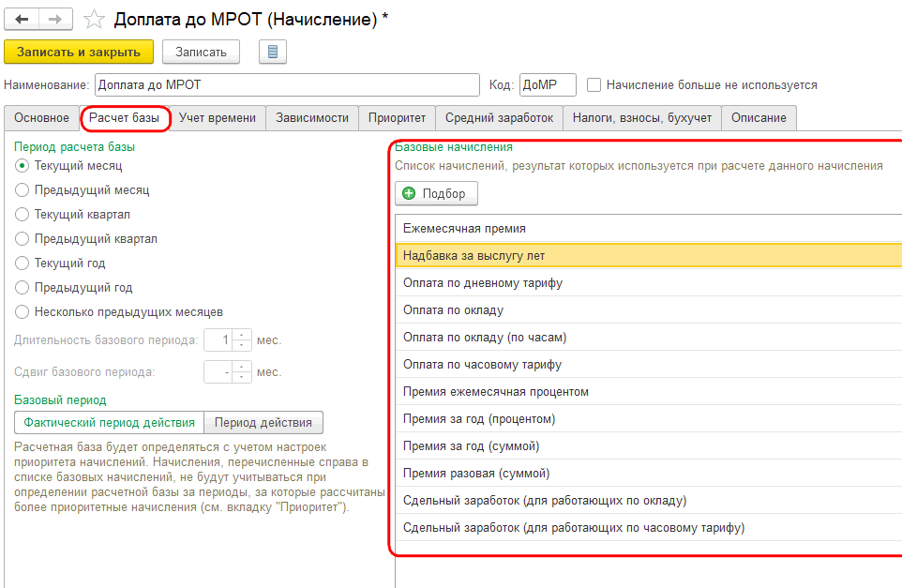Select the 'Текущий год' radio button
902x588 pixels.
[22, 263]
